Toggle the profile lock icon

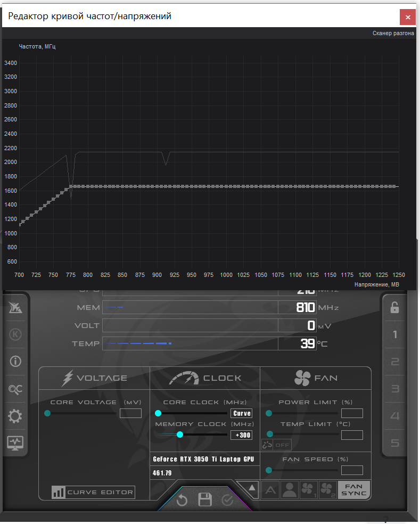pos(394,307)
